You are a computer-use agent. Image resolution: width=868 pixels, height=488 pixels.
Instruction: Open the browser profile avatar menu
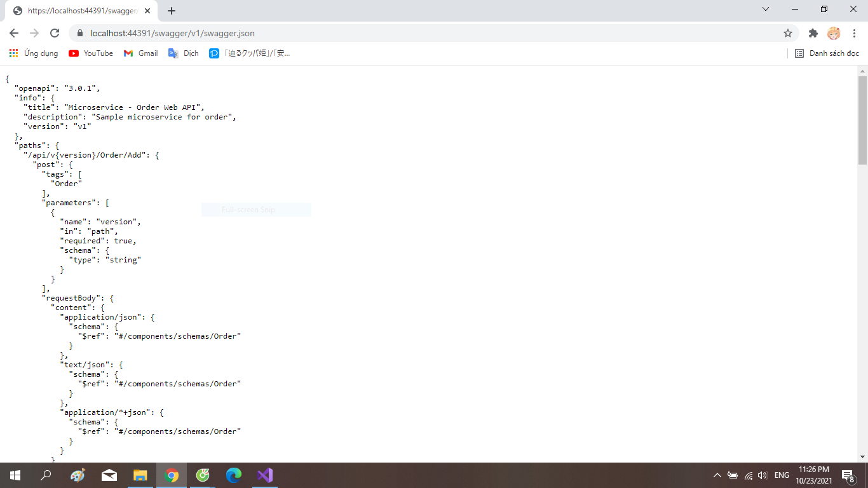pyautogui.click(x=834, y=33)
